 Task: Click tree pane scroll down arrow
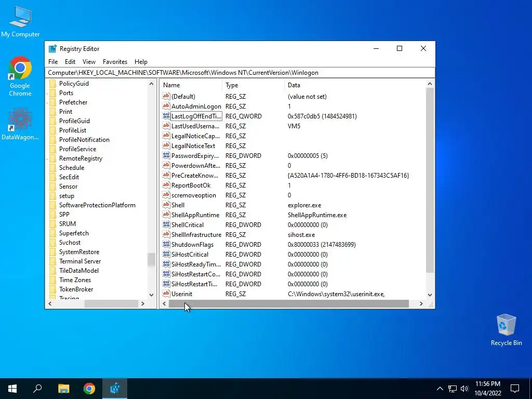tap(151, 295)
